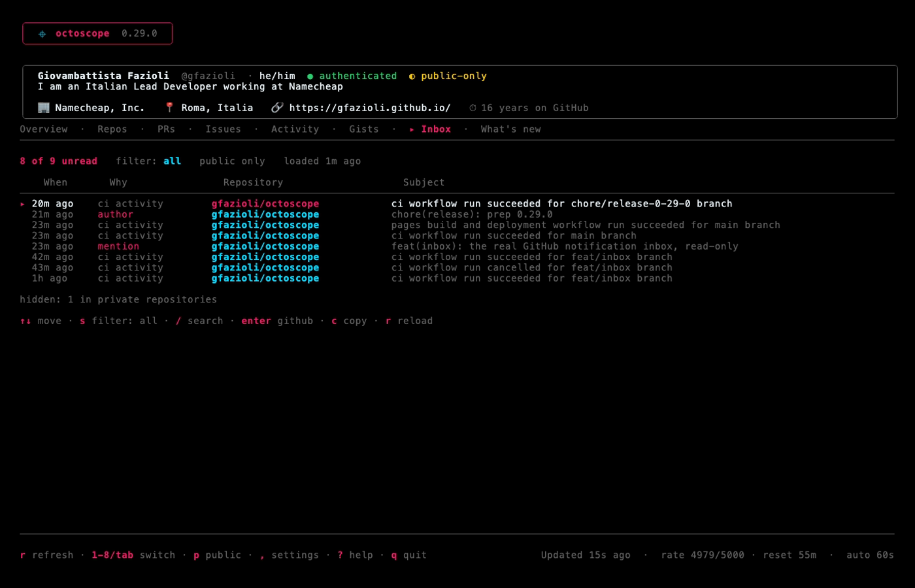Click the loaded 1m ago status
The image size is (915, 588).
(322, 161)
